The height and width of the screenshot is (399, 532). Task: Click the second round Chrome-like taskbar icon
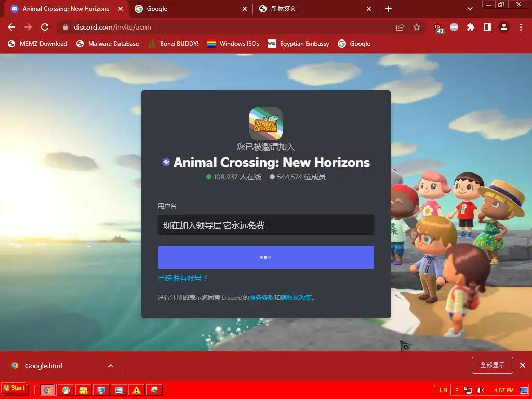pyautogui.click(x=66, y=390)
